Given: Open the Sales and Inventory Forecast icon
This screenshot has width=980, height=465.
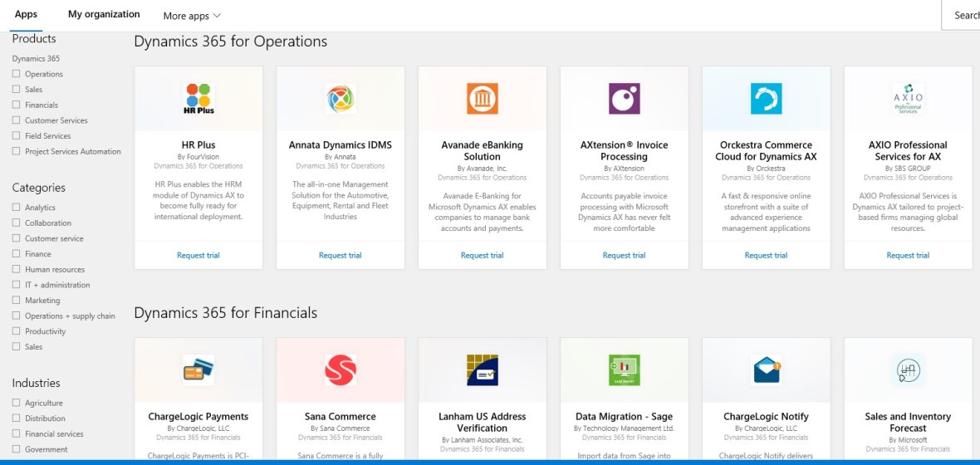Looking at the screenshot, I should [908, 370].
